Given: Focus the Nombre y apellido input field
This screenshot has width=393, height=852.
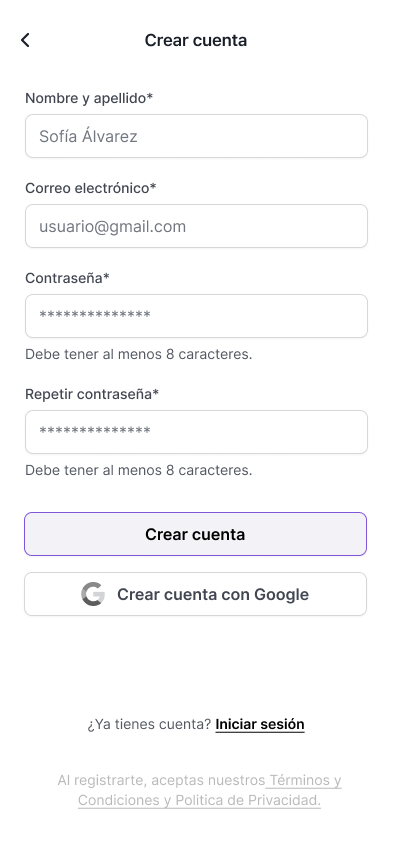Looking at the screenshot, I should coord(196,136).
